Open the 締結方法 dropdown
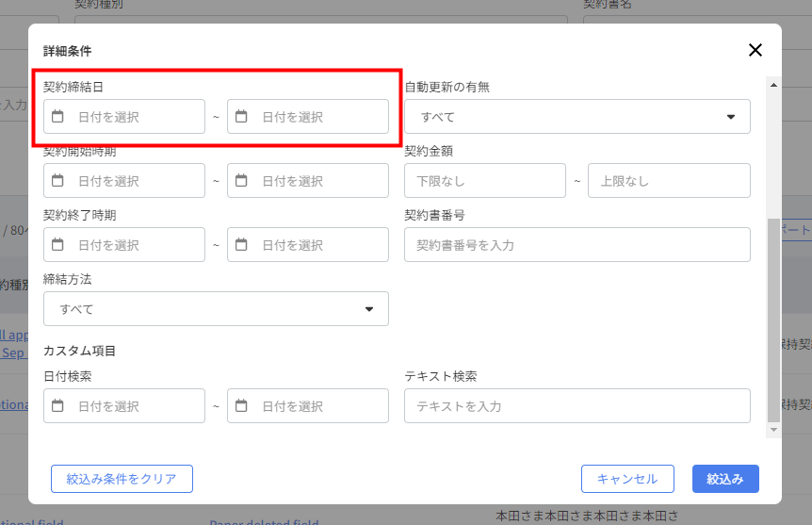Screen dimensions: 812x525 pos(216,309)
